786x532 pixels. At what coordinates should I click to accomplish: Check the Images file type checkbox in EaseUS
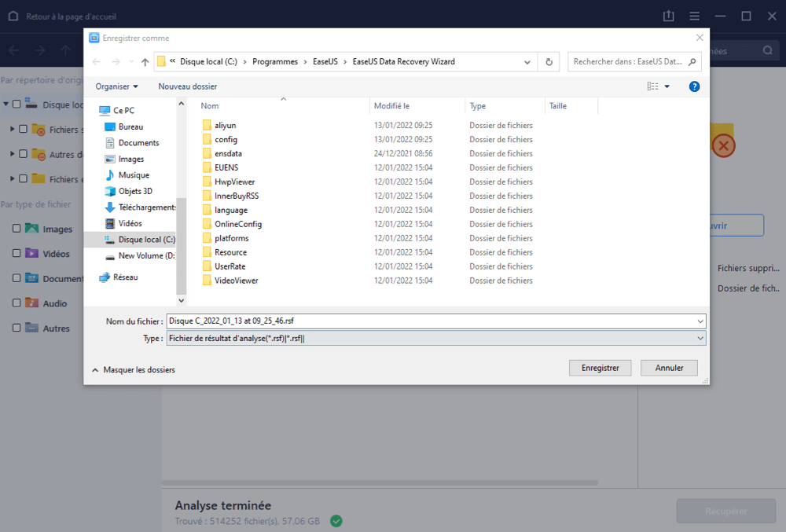tap(17, 229)
